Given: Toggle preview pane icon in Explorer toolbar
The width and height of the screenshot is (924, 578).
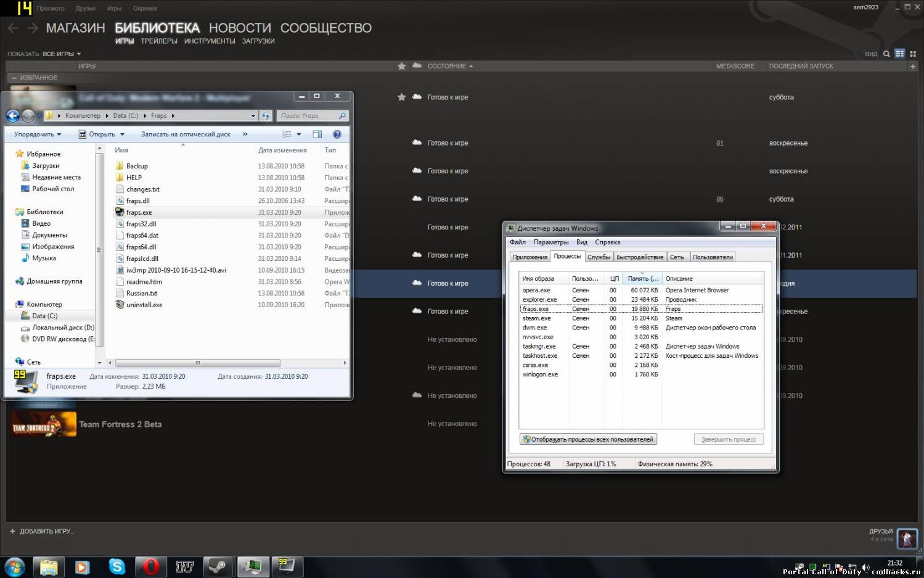Looking at the screenshot, I should point(317,134).
